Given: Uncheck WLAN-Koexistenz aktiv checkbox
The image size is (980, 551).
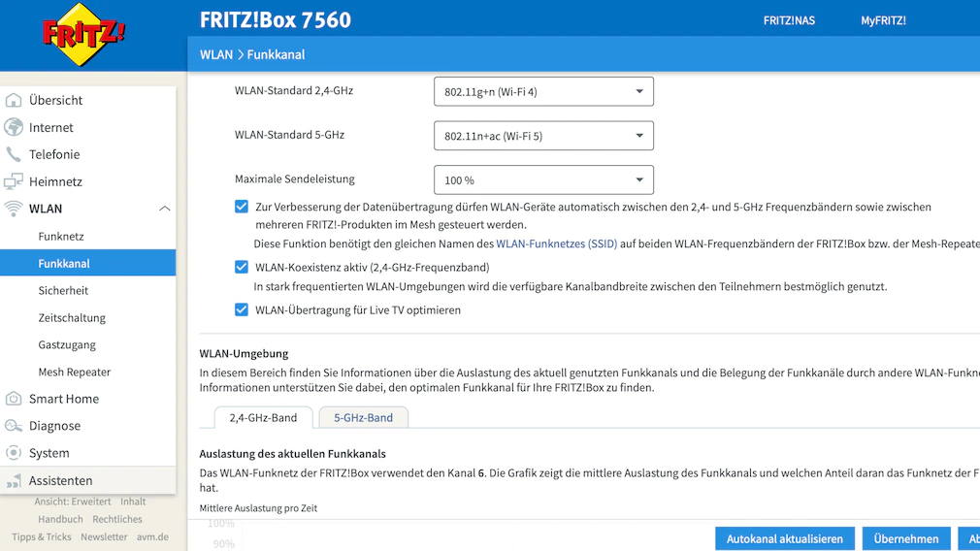Looking at the screenshot, I should coord(242,268).
